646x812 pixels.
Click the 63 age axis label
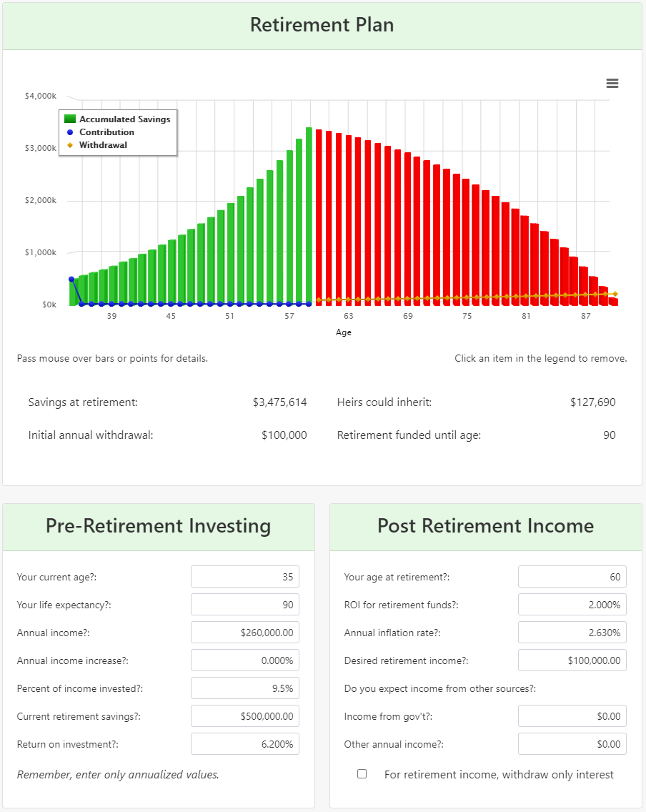(x=348, y=316)
